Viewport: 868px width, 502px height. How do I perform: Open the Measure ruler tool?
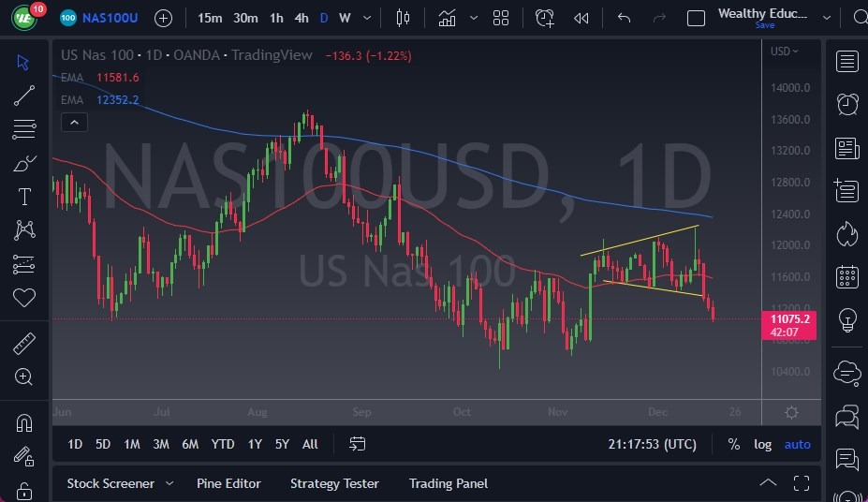click(x=24, y=344)
